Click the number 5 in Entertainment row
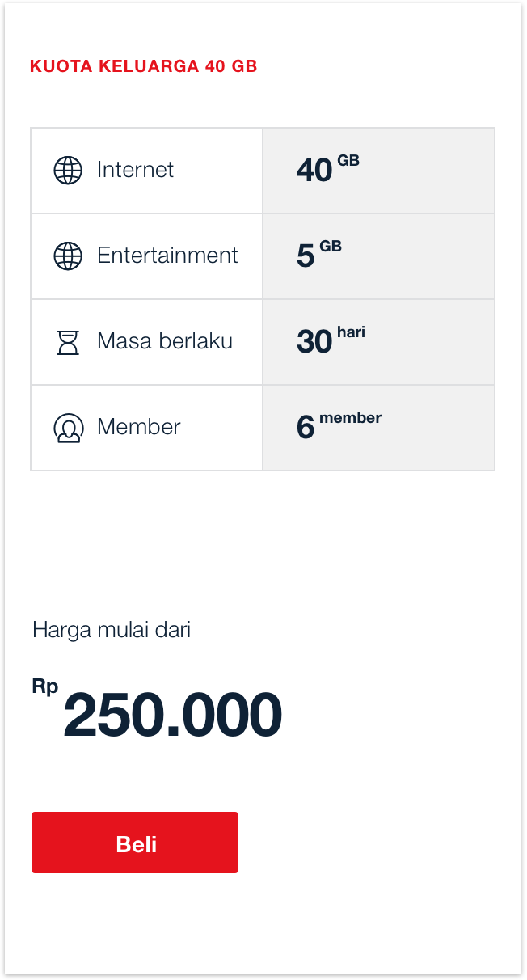This screenshot has height=980, width=527. [x=306, y=256]
